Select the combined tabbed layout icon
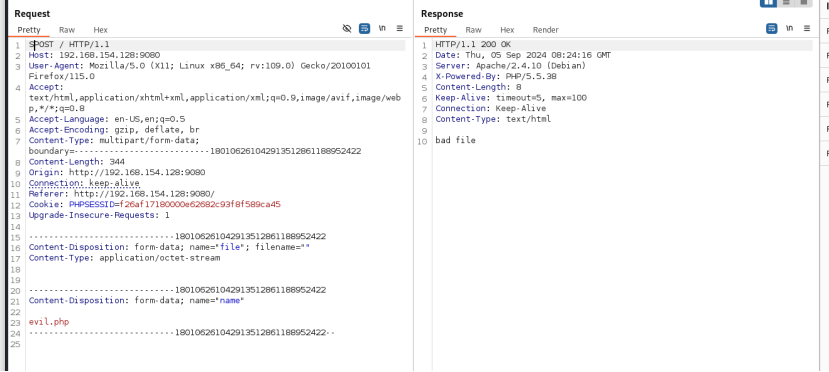Screen dimensions: 829x372 [804, 3]
